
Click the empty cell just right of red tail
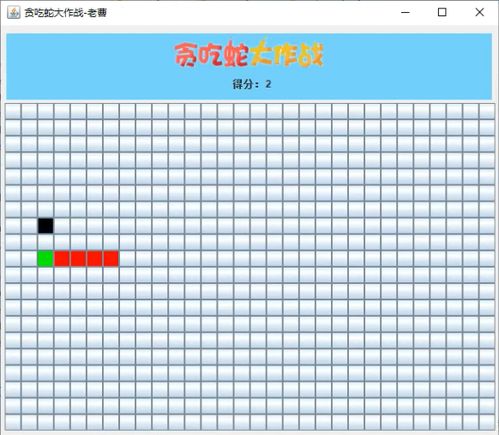[x=127, y=259]
